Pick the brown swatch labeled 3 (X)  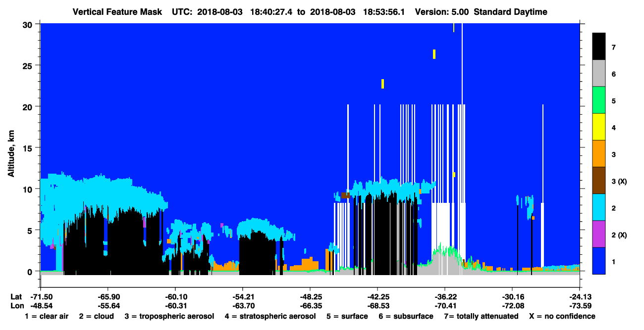599,180
